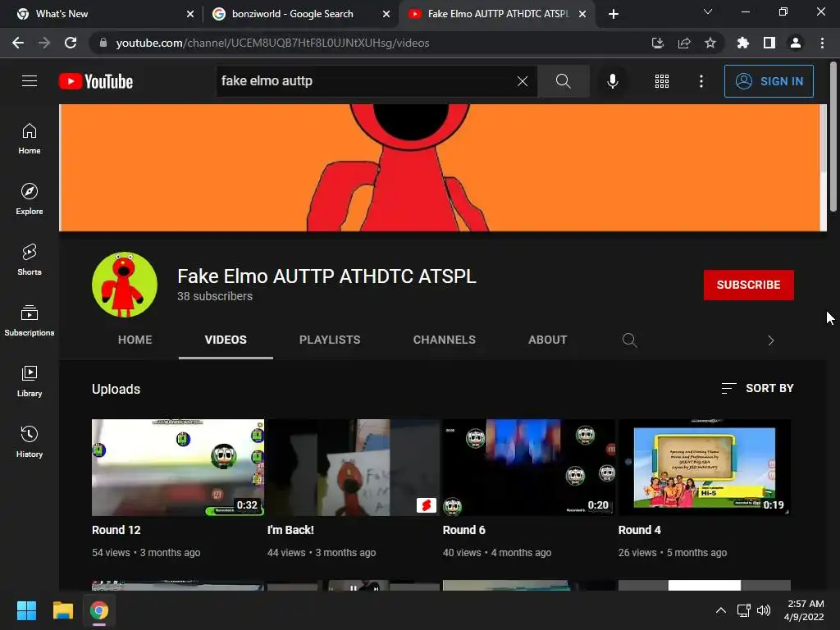Screen dimensions: 840x630
Task: Open the I'm Back! video title
Action: (290, 531)
